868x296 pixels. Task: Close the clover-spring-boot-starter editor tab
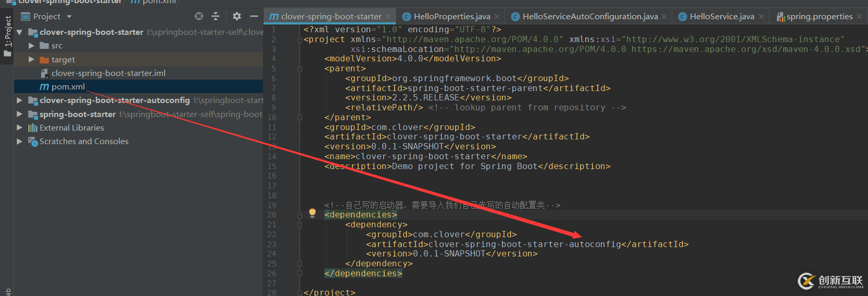click(x=388, y=17)
